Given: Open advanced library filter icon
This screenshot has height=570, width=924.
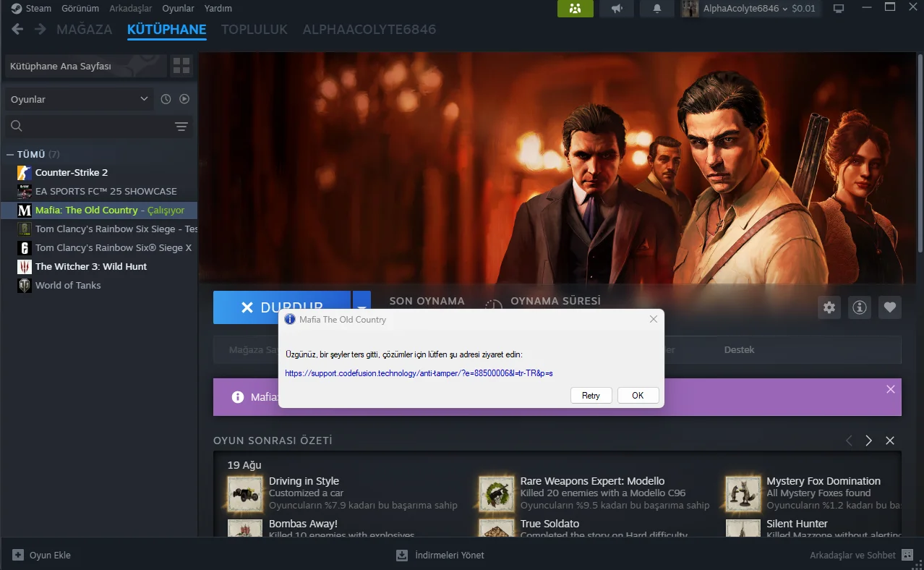Looking at the screenshot, I should pos(181,127).
